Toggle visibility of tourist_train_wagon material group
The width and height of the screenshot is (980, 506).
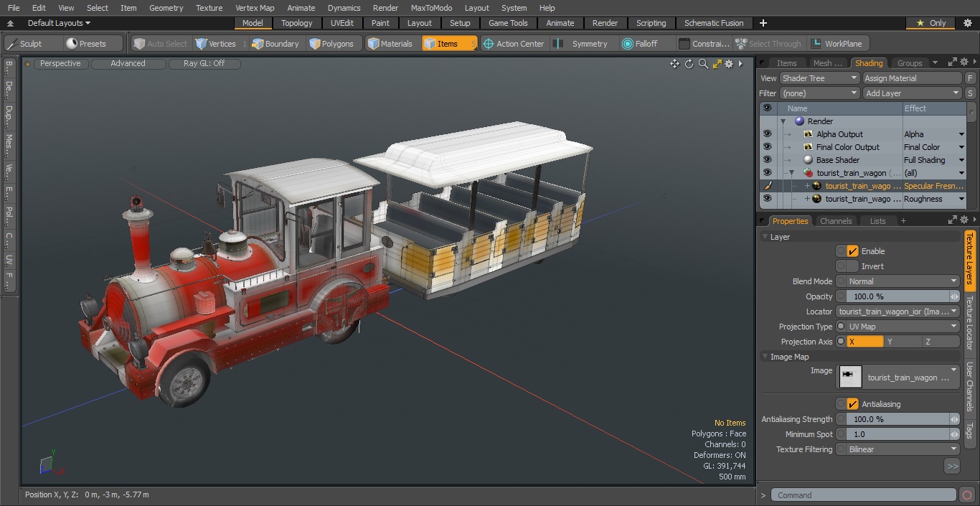(x=767, y=173)
